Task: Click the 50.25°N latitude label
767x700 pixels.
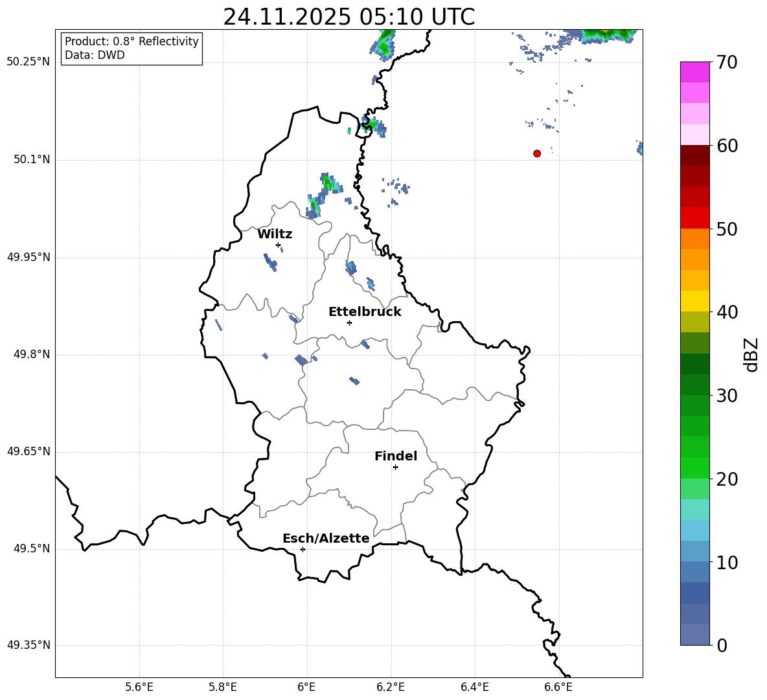Action: (x=29, y=62)
